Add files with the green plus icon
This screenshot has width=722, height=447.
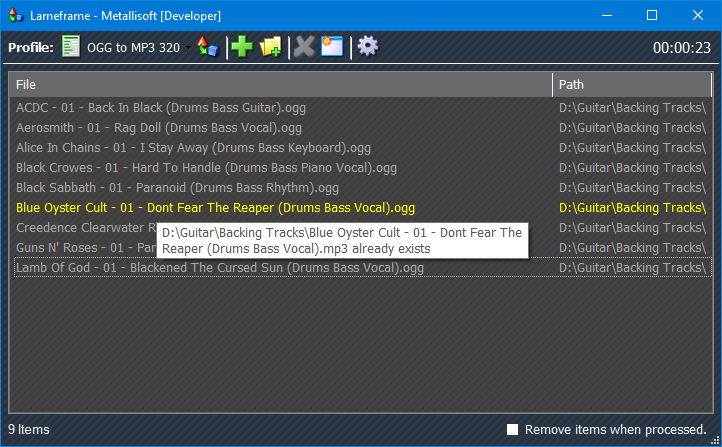click(x=241, y=47)
